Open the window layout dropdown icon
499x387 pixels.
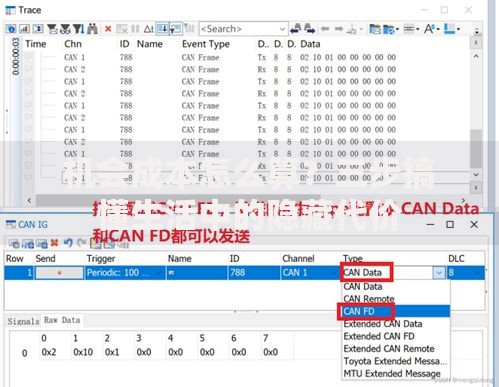tap(452, 29)
